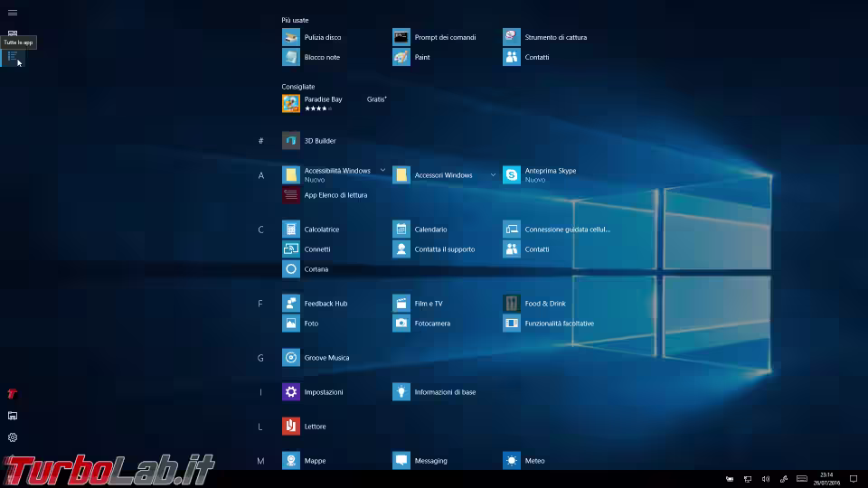Open Funzionalità facoltative

pyautogui.click(x=549, y=324)
